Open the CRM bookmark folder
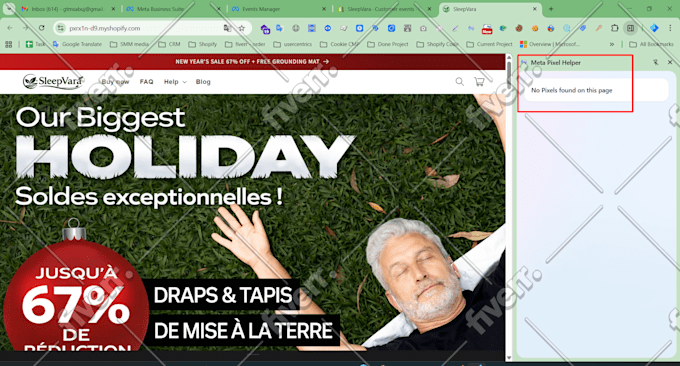This screenshot has height=366, width=680. coord(169,44)
